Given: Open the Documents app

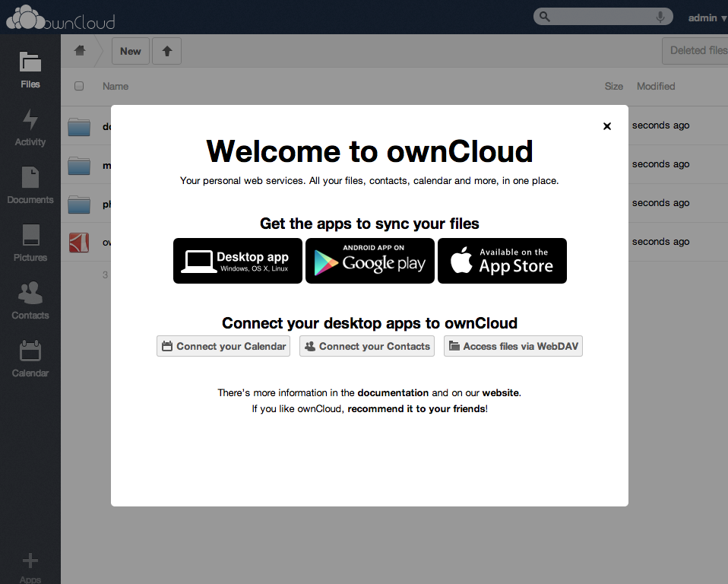Looking at the screenshot, I should point(30,186).
